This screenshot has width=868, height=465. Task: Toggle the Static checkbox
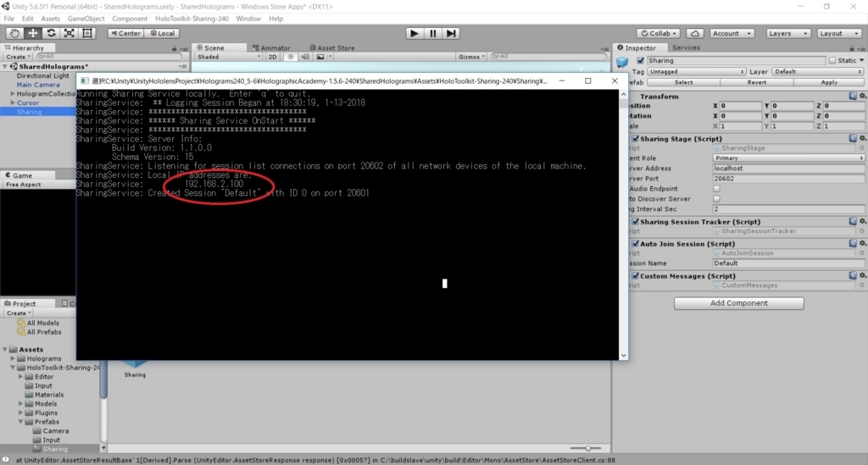832,60
